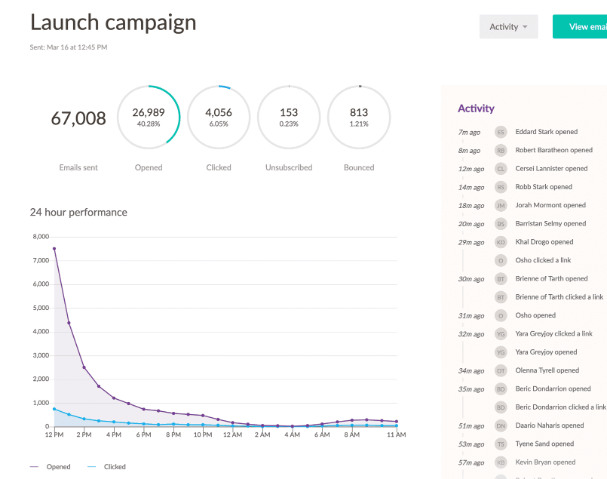
Task: Toggle the Opened series in chart legend
Action: tap(50, 467)
